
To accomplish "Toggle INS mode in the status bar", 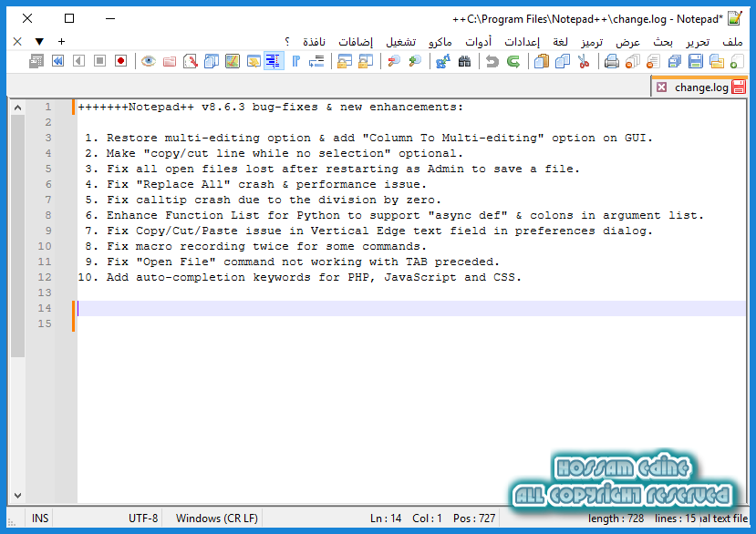I will [39, 519].
